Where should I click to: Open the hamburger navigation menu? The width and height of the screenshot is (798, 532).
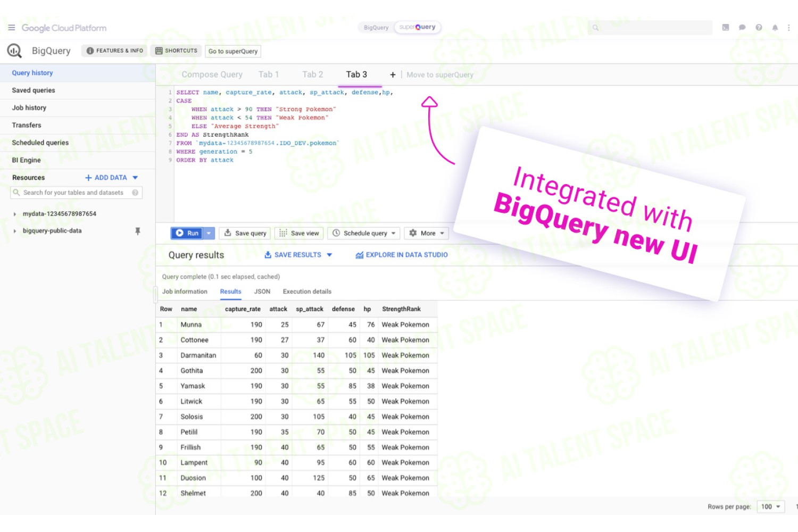click(x=11, y=28)
